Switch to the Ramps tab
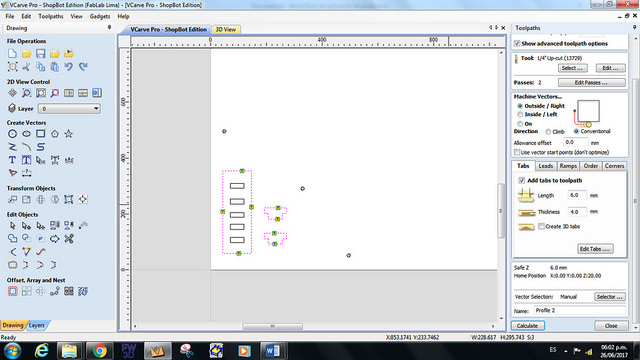The height and width of the screenshot is (360, 640). (568, 166)
